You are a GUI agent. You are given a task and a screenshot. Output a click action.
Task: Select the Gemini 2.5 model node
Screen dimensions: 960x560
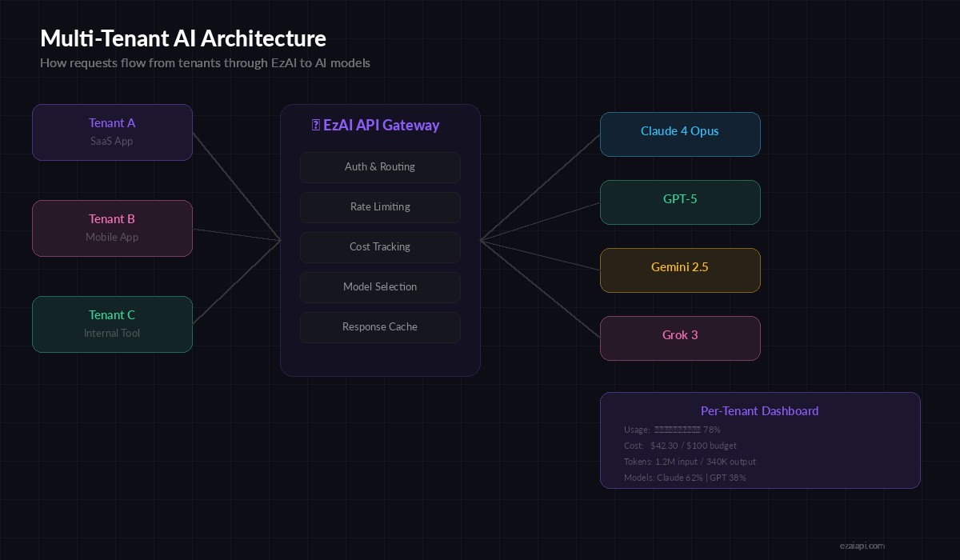[680, 270]
